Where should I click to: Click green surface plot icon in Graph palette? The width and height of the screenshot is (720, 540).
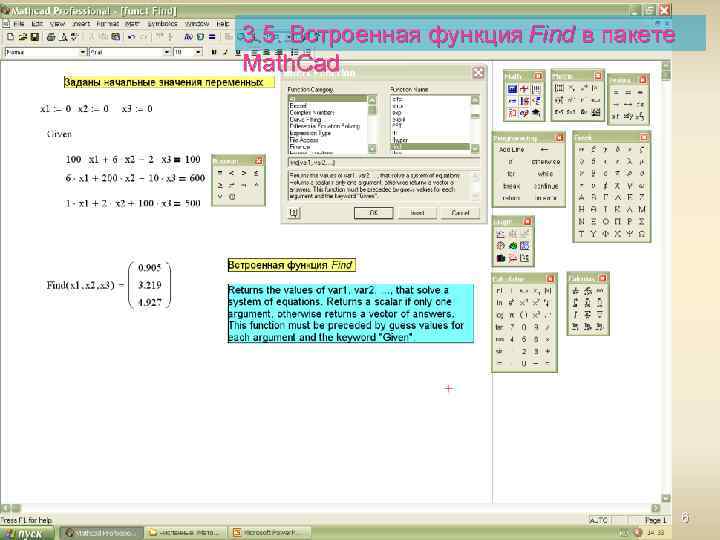tap(512, 246)
